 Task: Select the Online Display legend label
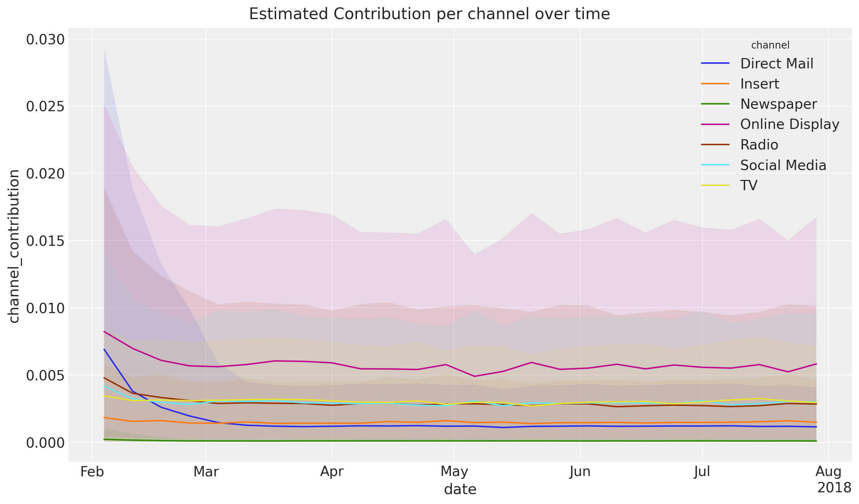click(x=790, y=124)
